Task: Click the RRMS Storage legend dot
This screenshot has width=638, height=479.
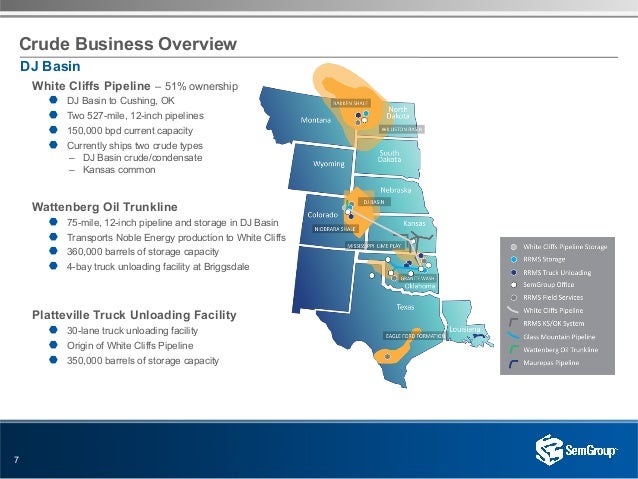Action: 514,259
